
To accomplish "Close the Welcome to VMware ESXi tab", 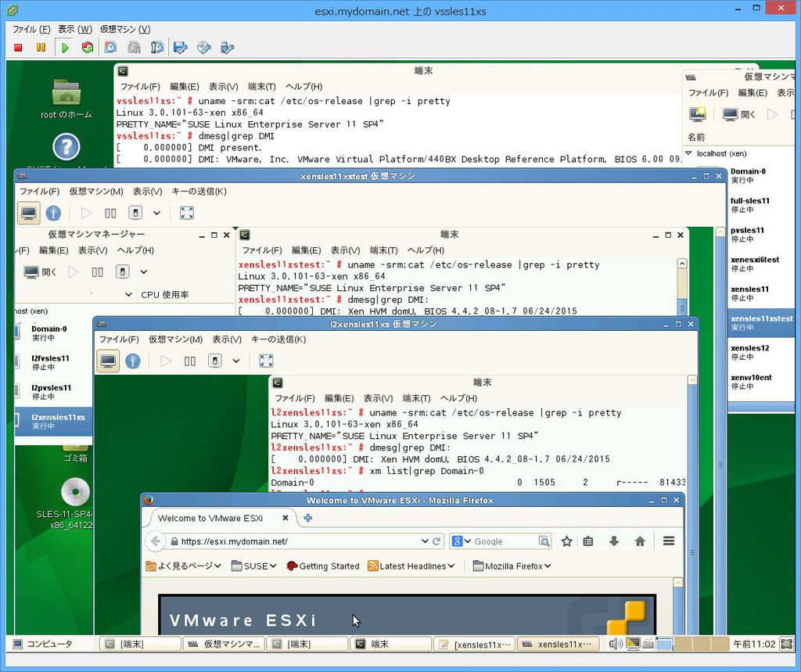I will [285, 518].
